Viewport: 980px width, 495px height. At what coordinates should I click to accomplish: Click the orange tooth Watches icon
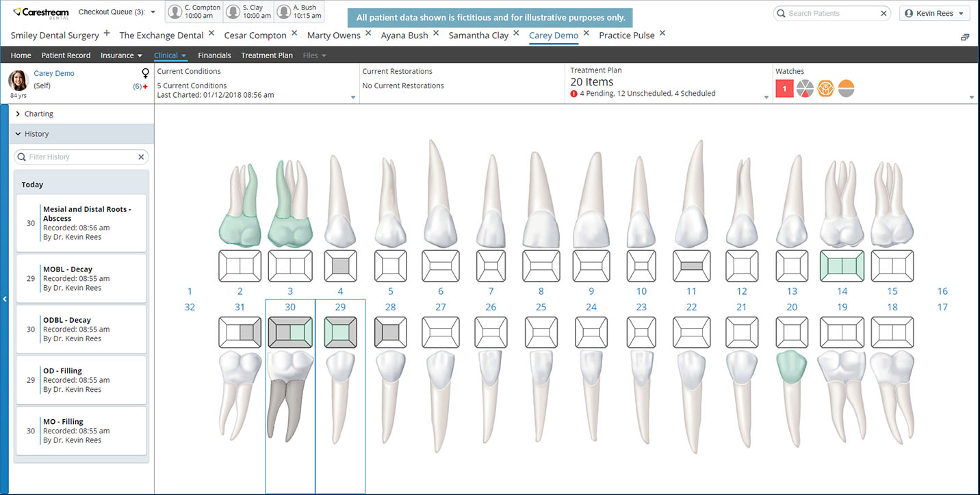coord(826,88)
